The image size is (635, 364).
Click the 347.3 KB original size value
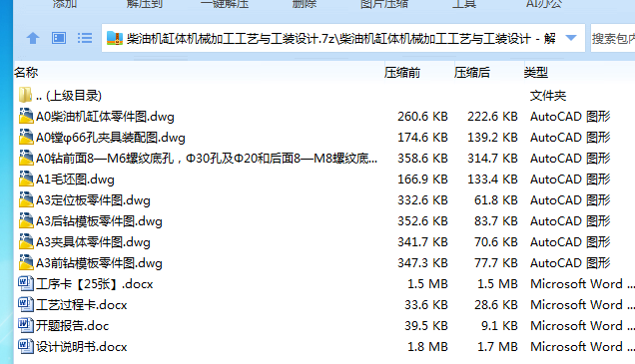[422, 263]
